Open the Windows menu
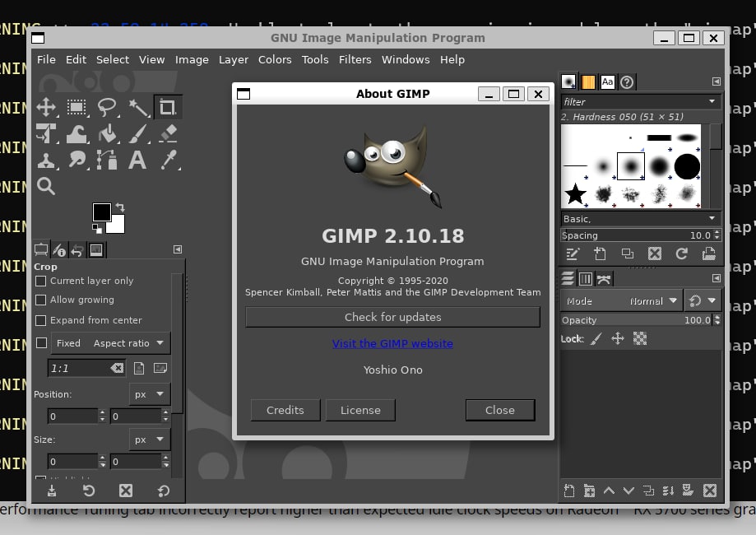This screenshot has height=535, width=756. (406, 60)
